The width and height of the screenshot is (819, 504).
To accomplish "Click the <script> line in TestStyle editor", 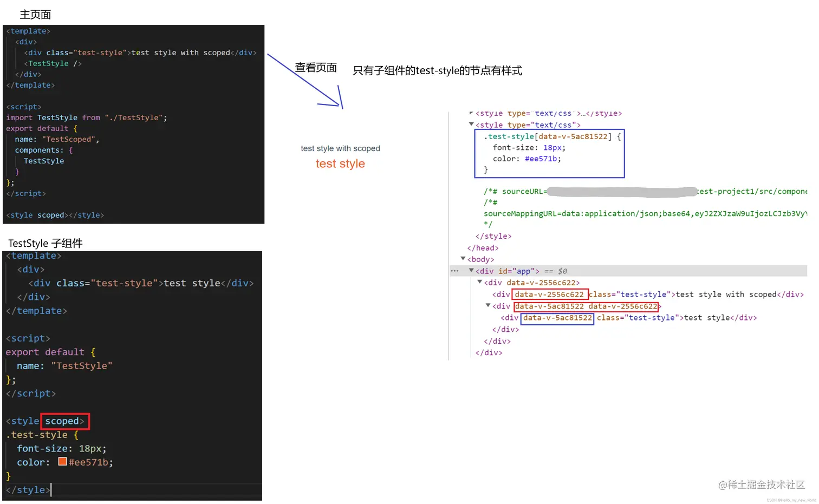I will (28, 338).
